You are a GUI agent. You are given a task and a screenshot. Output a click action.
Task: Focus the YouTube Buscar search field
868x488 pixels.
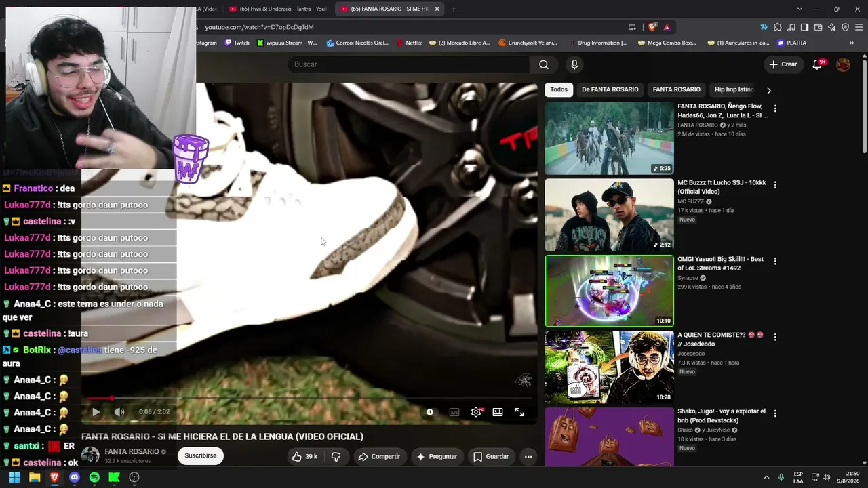pos(409,64)
